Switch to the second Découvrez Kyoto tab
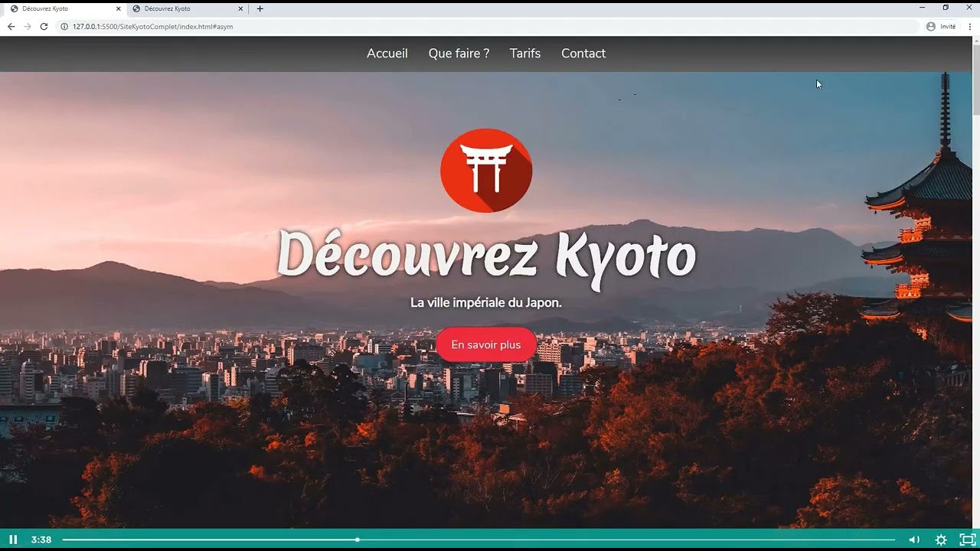Image resolution: width=980 pixels, height=551 pixels. [x=188, y=8]
